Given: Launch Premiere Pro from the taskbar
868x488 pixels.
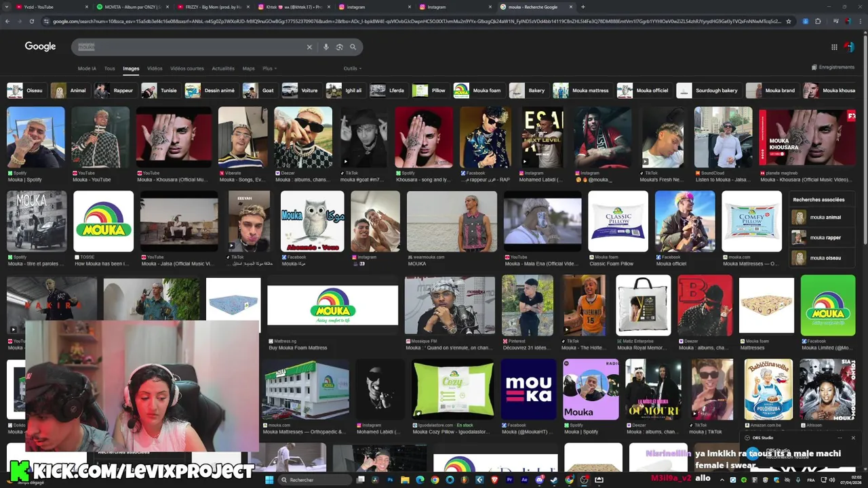Looking at the screenshot, I should tap(509, 480).
